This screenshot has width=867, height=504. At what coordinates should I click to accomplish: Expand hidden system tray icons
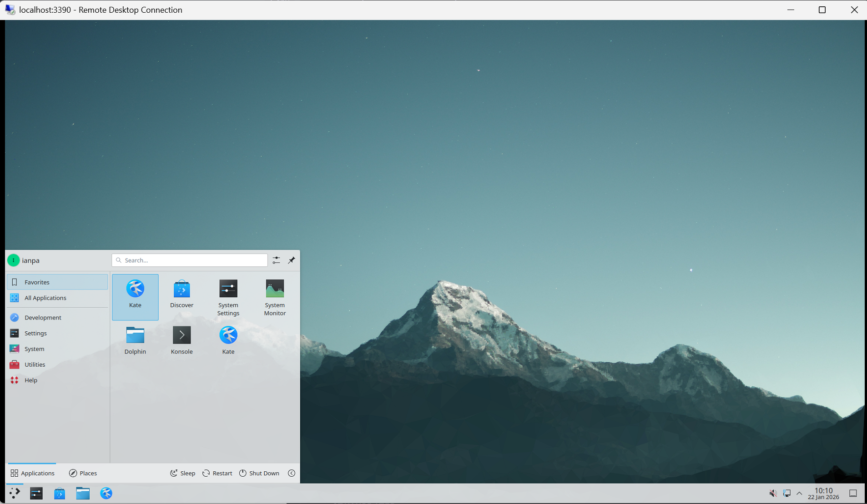tap(799, 493)
